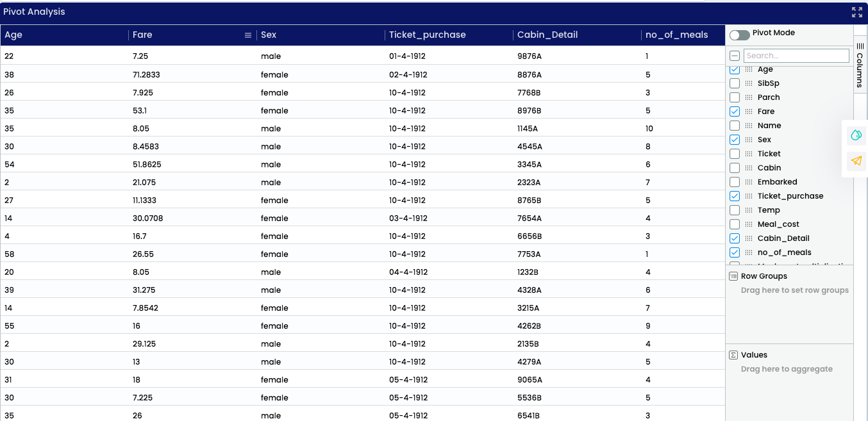868x421 pixels.
Task: Grab the drag handle next to Ticket_purchase
Action: [749, 196]
